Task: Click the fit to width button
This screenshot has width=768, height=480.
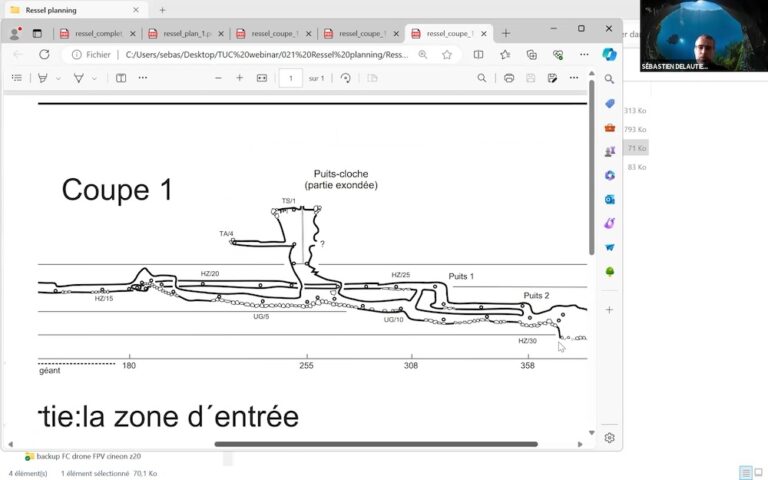Action: click(262, 78)
